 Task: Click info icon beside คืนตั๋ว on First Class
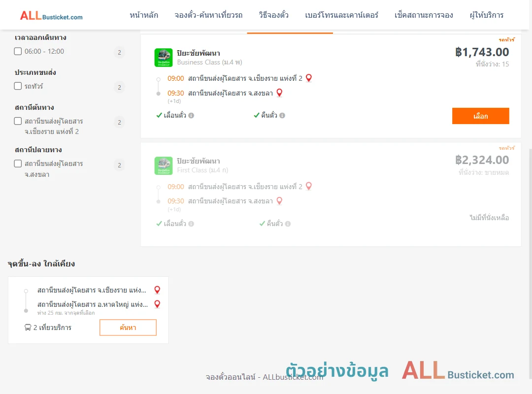click(288, 224)
